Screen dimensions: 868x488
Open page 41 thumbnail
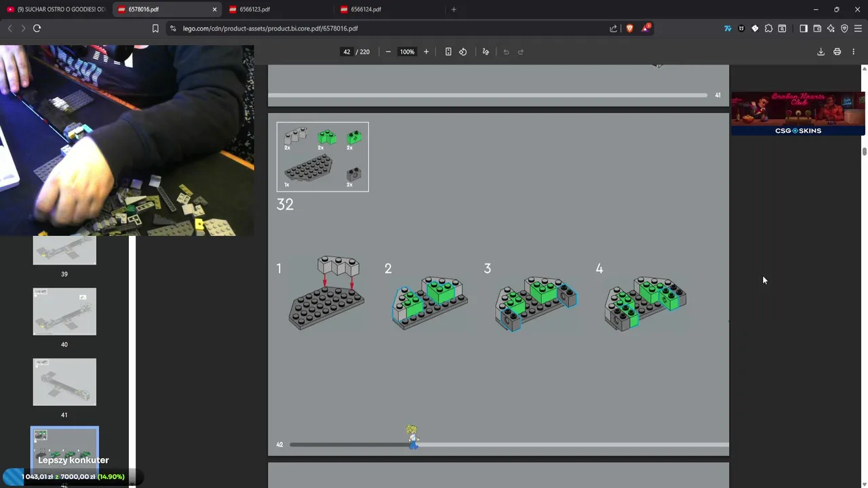64,382
